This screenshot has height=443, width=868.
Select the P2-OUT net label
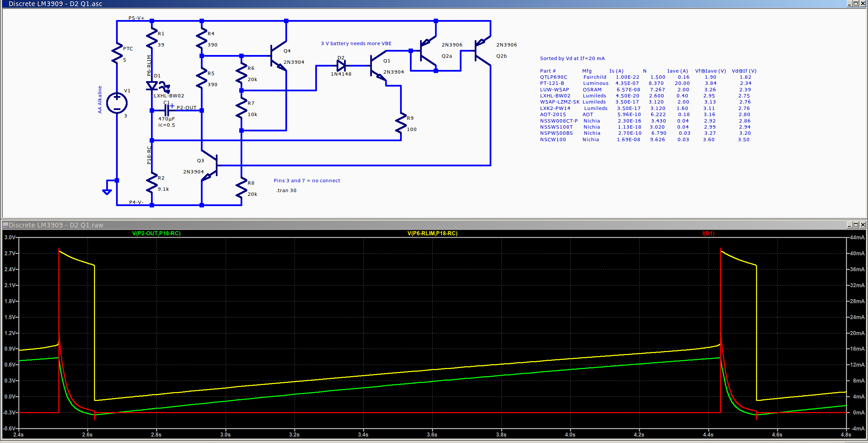coord(186,107)
